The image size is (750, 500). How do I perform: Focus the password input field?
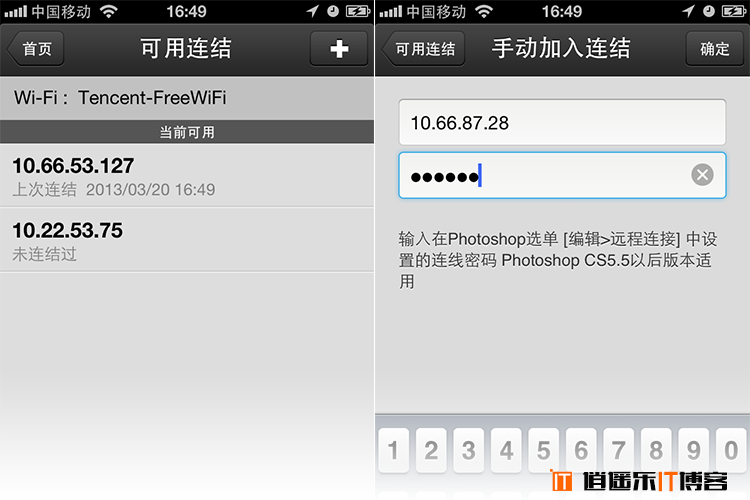(562, 175)
